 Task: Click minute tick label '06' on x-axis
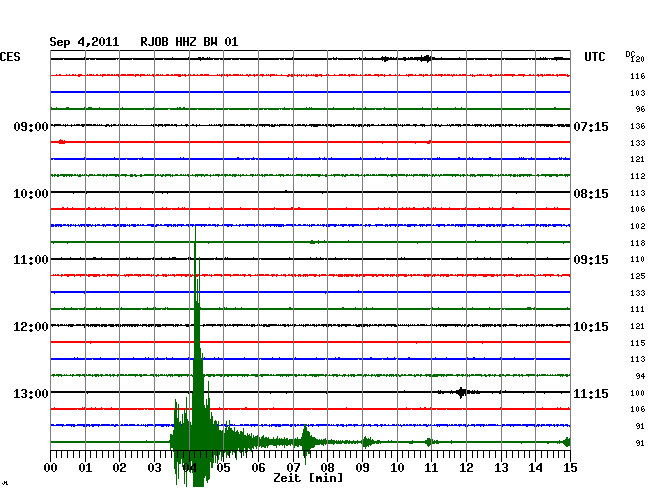coord(258,468)
